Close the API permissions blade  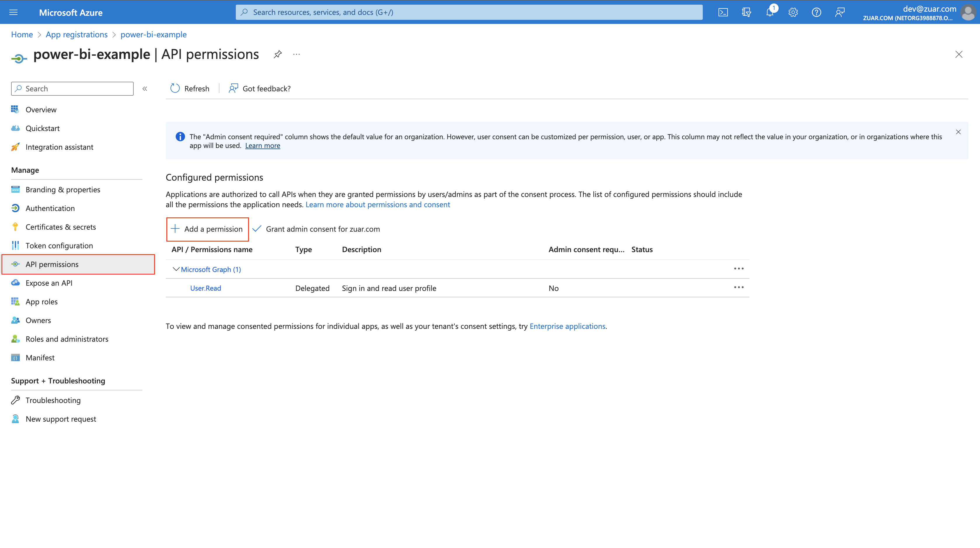coord(959,54)
